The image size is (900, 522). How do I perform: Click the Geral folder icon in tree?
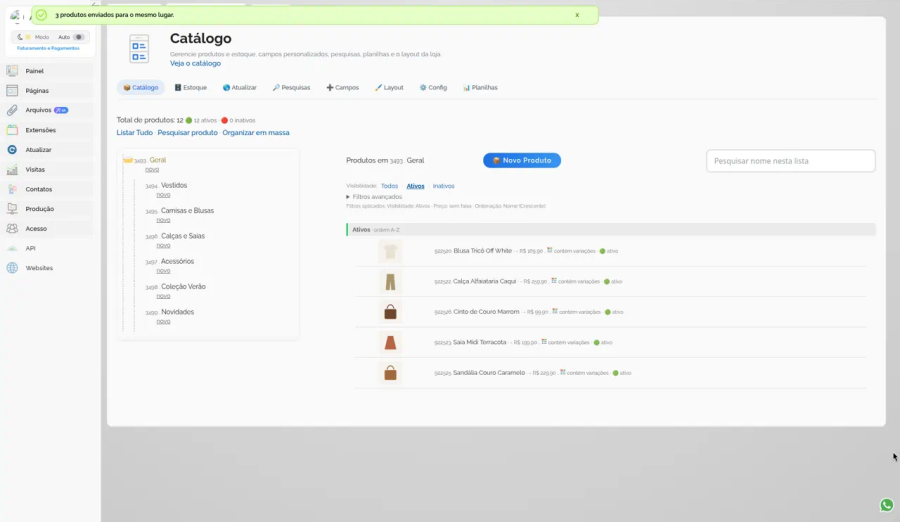[x=127, y=160]
